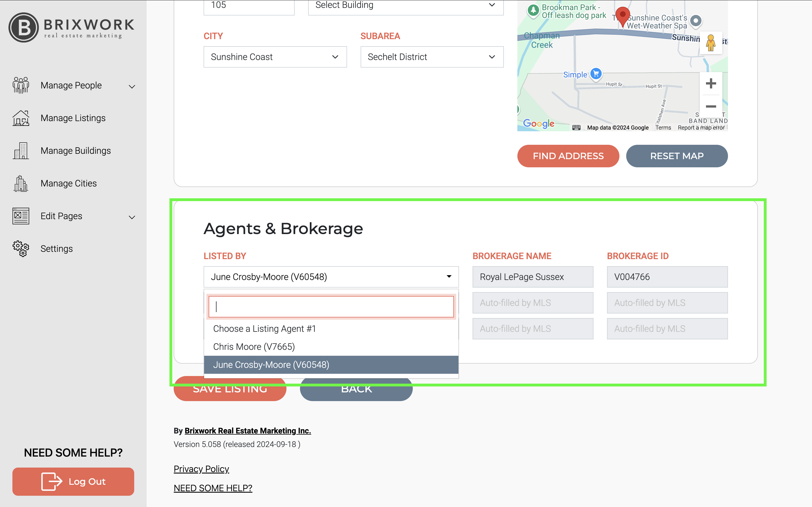Click the agent search input field
Screen dimensions: 812x507
(331, 306)
